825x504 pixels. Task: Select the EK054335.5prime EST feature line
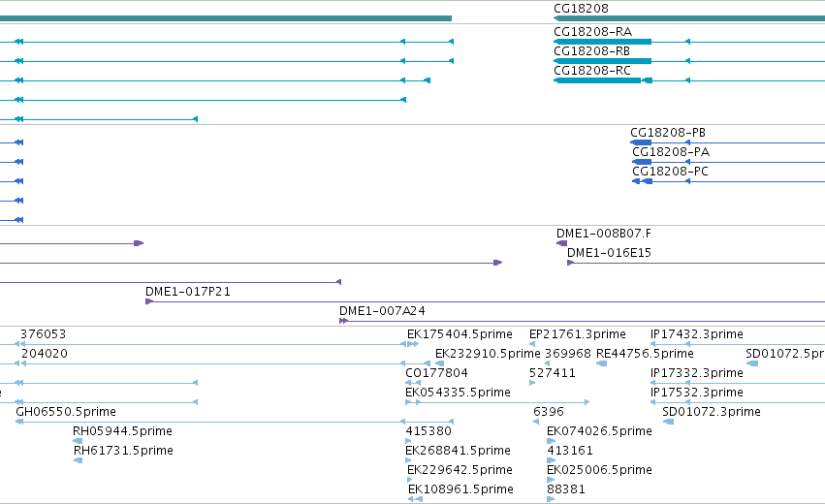pyautogui.click(x=497, y=402)
